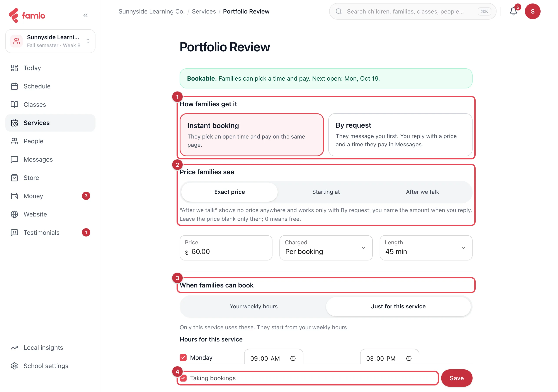Uncheck the Monday checkbox
Viewport: 558px width, 392px height.
pyautogui.click(x=183, y=358)
